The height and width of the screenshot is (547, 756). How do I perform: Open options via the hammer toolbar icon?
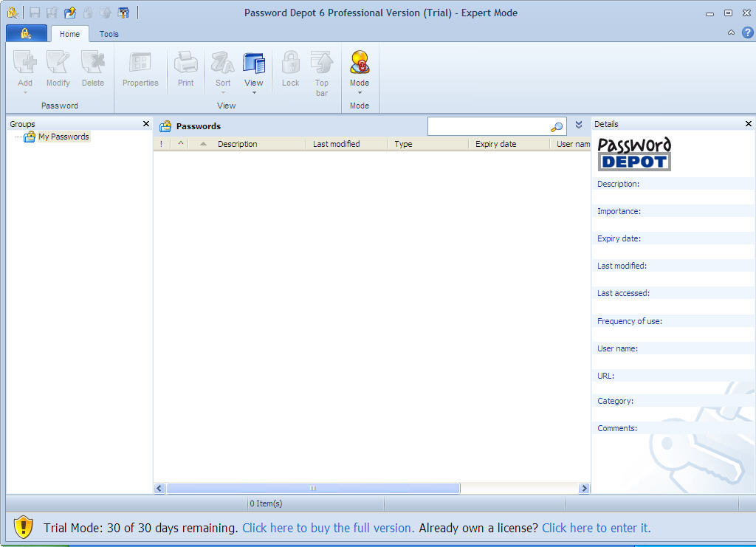coord(123,13)
